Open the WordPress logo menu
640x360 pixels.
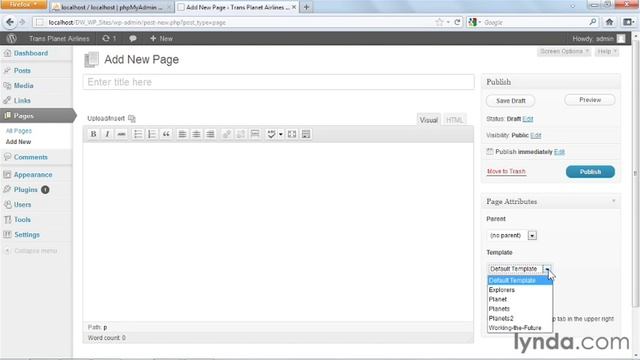[11, 38]
